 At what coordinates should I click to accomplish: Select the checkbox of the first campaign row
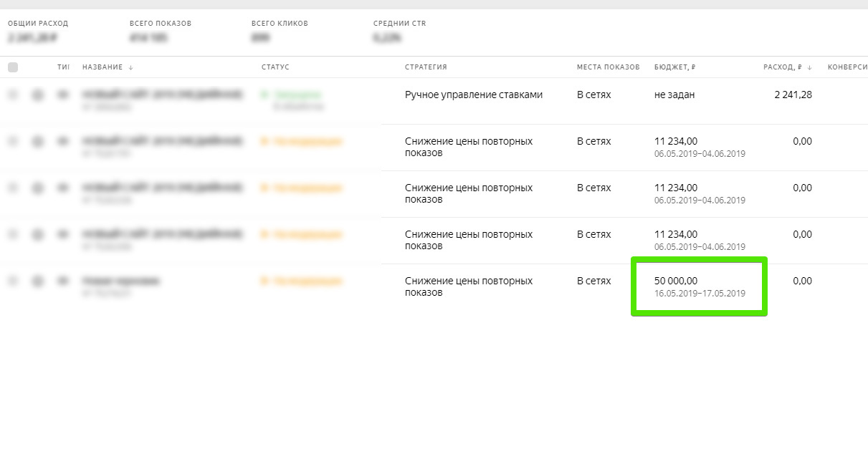(x=13, y=95)
